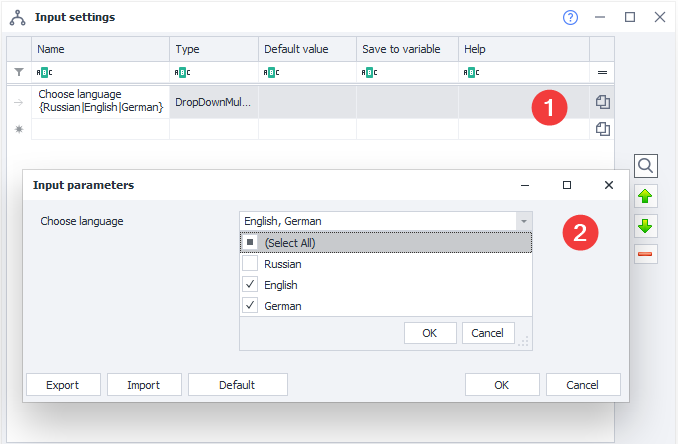678x444 pixels.
Task: Move row down with green arrow
Action: (646, 225)
